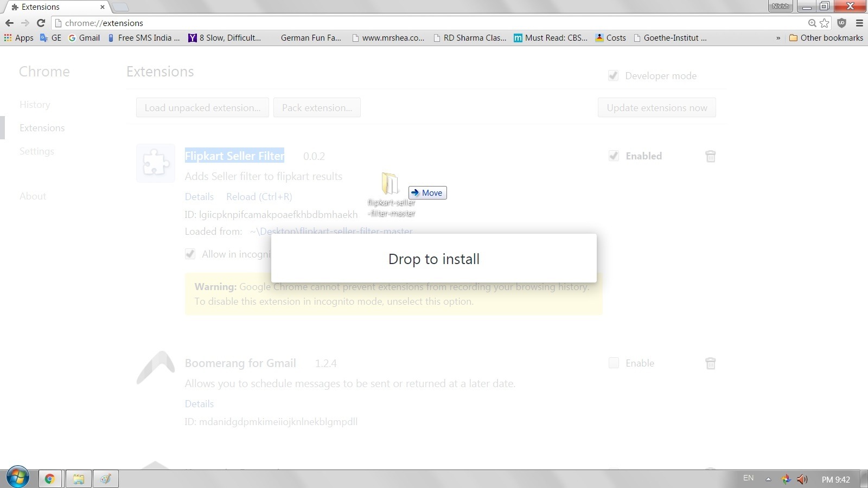
Task: Open the www.mrshea.co... bookmark
Action: tap(388, 38)
